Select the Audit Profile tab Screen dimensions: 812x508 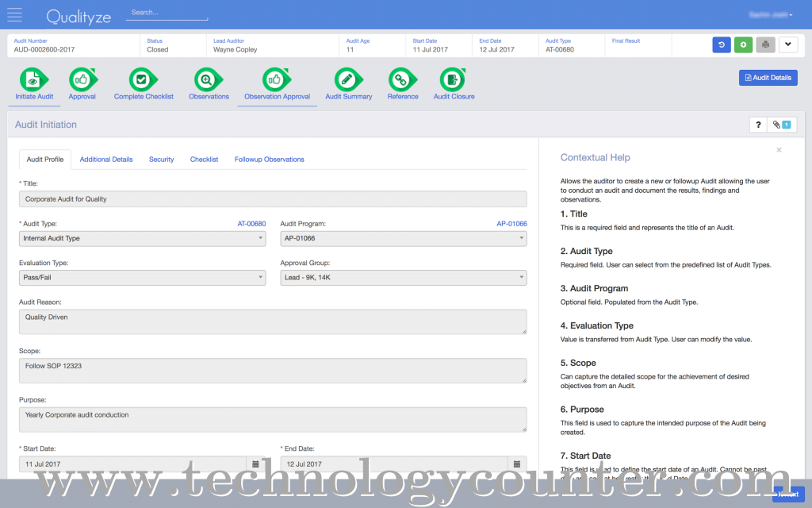pos(45,160)
